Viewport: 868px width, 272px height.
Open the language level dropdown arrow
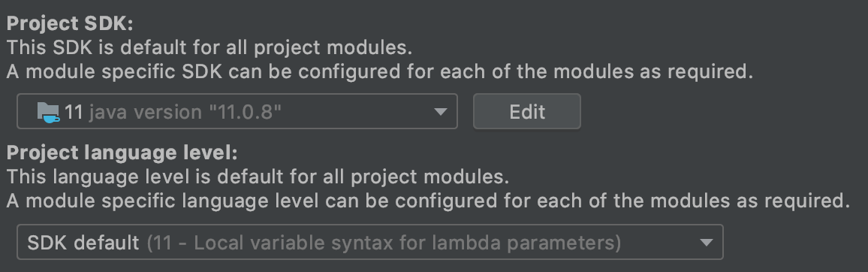(x=706, y=243)
